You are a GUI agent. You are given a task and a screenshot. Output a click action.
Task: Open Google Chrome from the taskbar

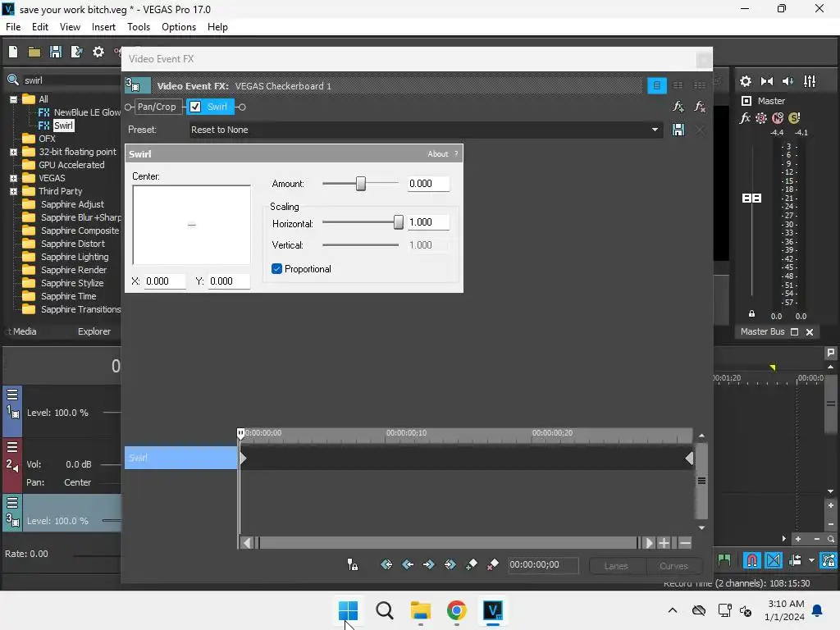tap(456, 610)
